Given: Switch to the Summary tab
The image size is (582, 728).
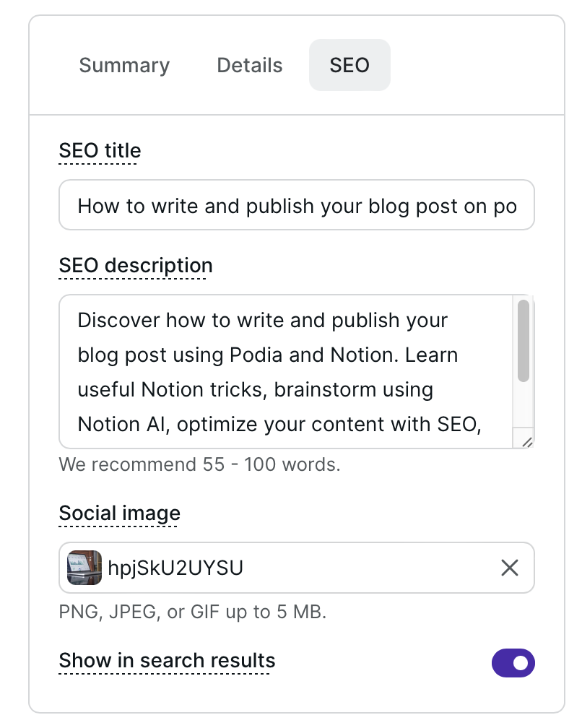Looking at the screenshot, I should tap(124, 65).
